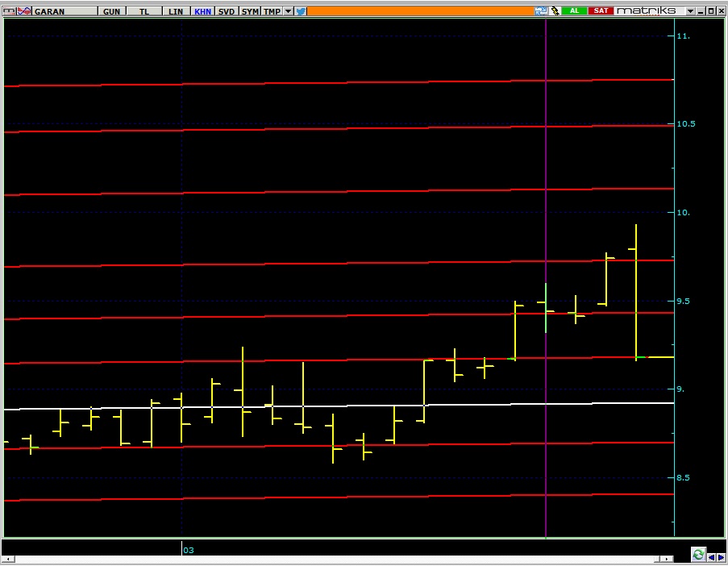Click the SVD button
Viewport: 728px width, 566px height.
tap(227, 11)
